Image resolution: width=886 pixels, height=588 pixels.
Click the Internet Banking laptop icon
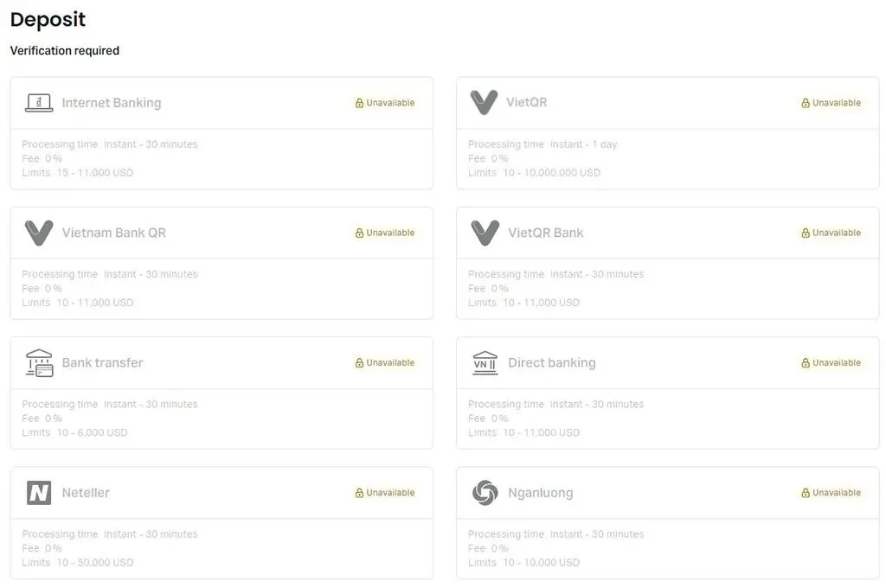click(39, 103)
